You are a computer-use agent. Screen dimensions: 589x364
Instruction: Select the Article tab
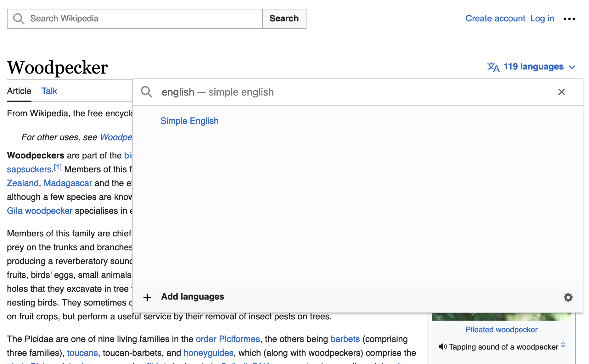[x=19, y=91]
